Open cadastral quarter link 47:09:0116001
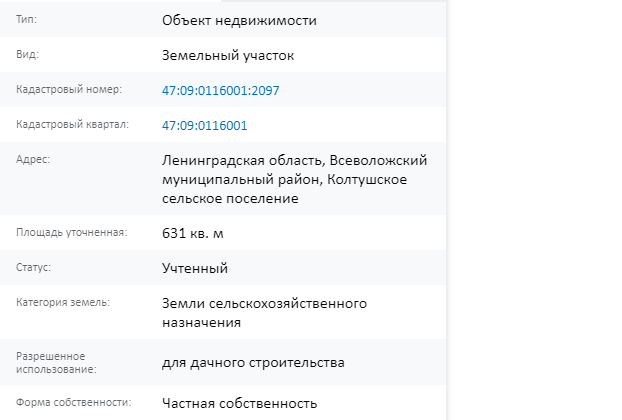 [204, 125]
